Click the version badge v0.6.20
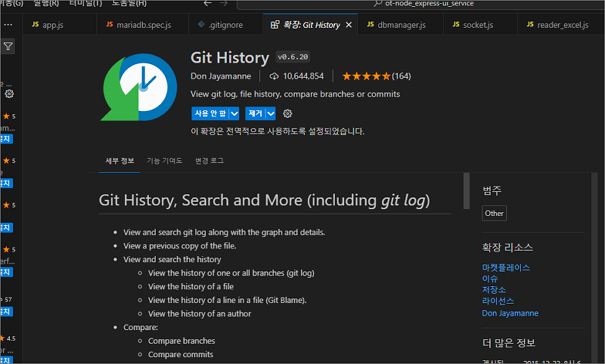 coord(293,57)
